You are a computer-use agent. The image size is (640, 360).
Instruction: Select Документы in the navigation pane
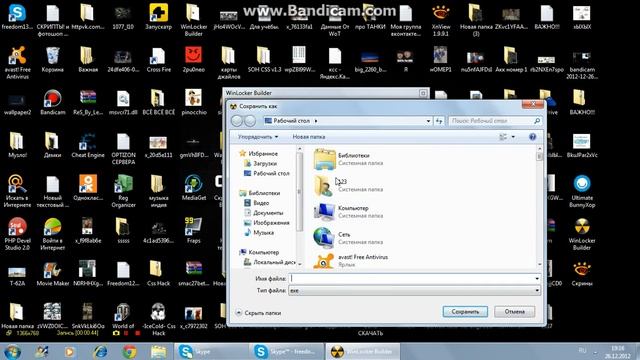click(263, 213)
